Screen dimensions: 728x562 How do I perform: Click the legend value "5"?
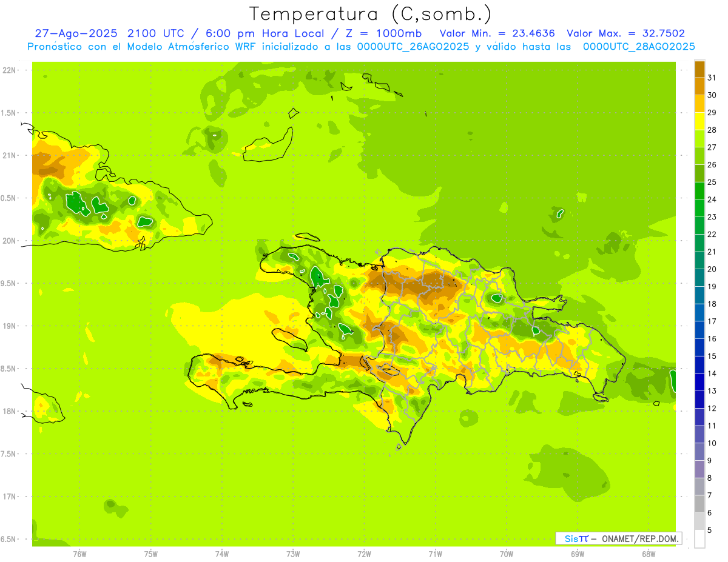[x=710, y=530]
